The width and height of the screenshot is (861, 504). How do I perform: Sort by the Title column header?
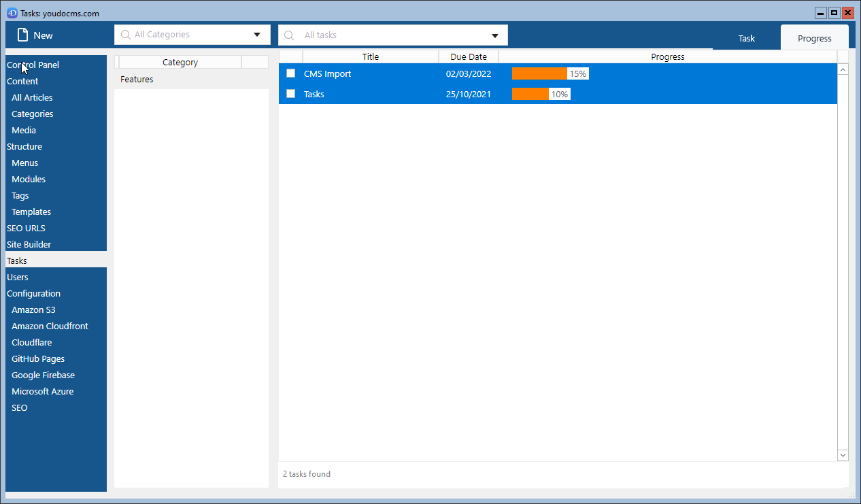(x=371, y=57)
